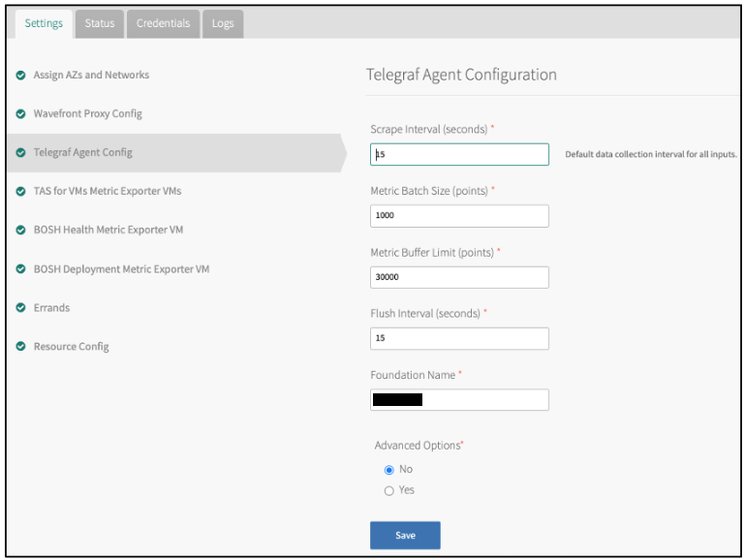Screen dimensions: 744x560
Task: Switch to the Status tab
Action: tap(99, 24)
